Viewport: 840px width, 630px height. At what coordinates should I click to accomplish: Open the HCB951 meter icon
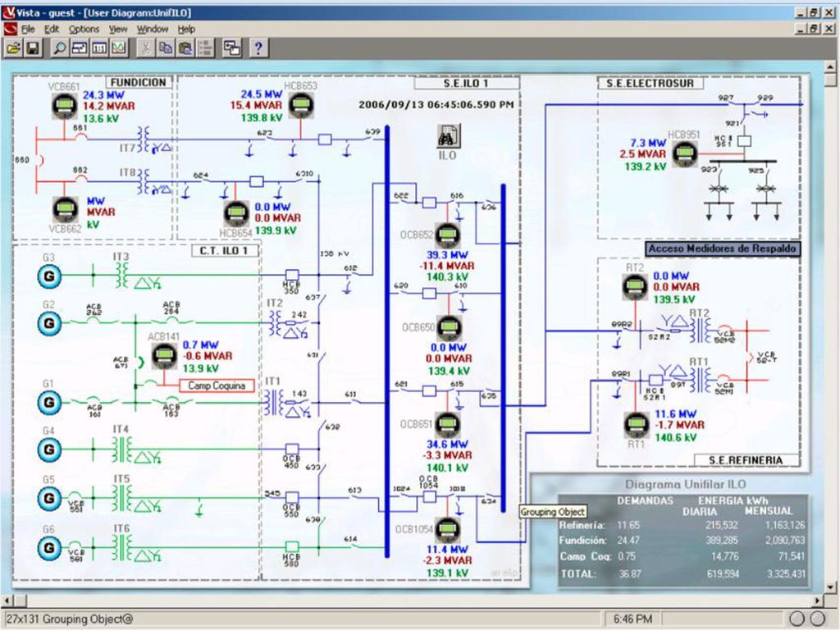click(685, 153)
